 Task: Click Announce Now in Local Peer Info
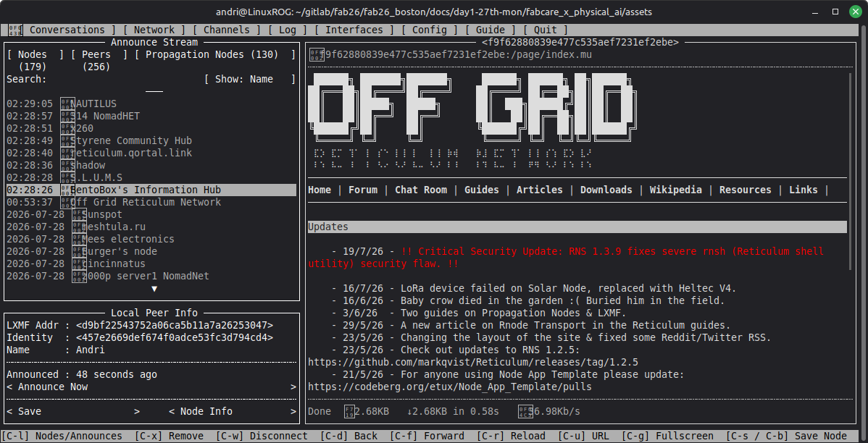(151, 387)
